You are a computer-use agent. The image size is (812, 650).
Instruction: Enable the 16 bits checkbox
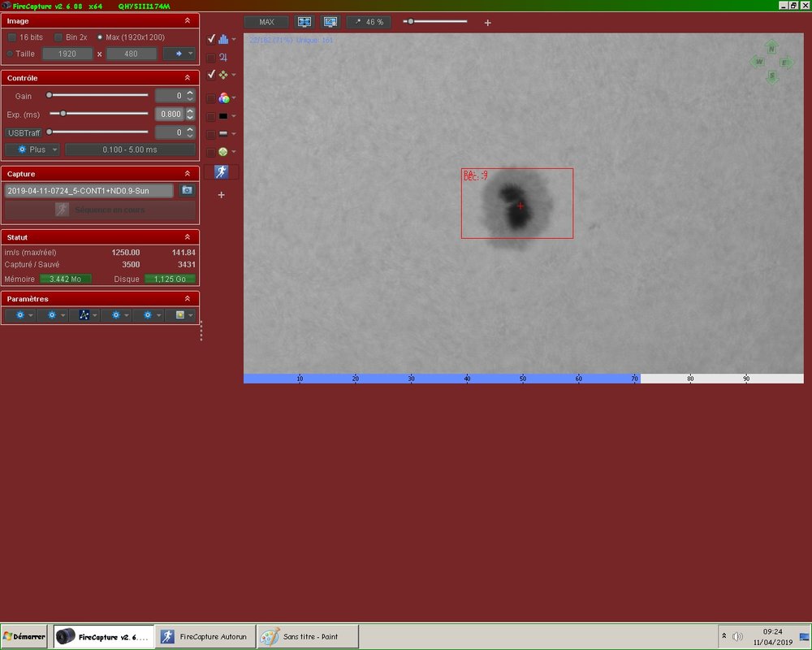pos(12,37)
